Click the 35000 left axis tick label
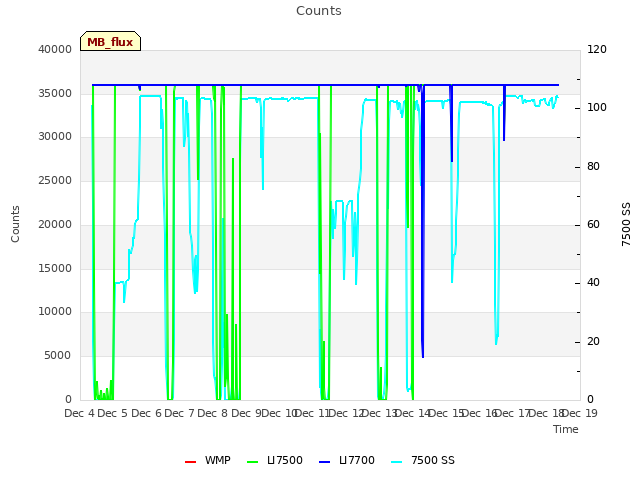Screen dimensions: 640x480 point(55,93)
